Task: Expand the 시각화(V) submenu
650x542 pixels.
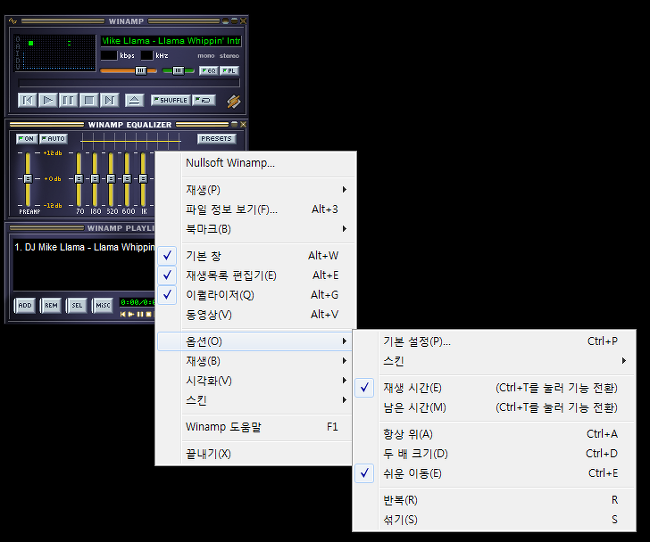Action: pos(255,380)
